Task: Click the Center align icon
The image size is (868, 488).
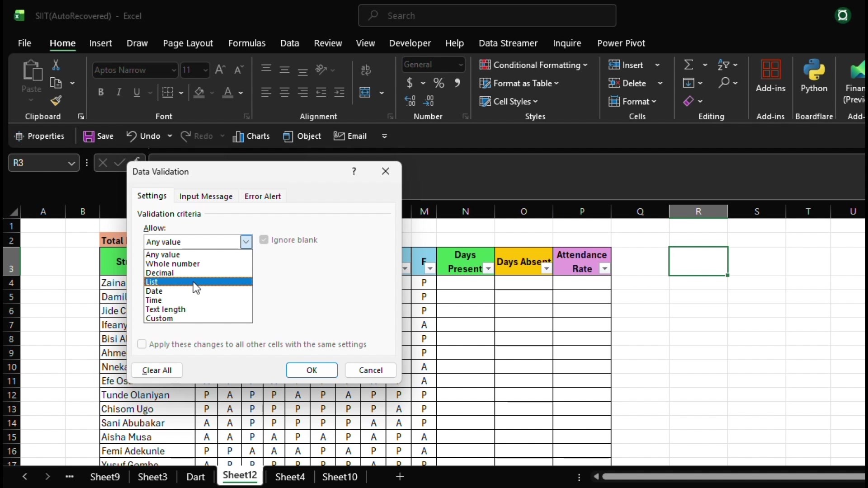Action: pyautogui.click(x=284, y=92)
